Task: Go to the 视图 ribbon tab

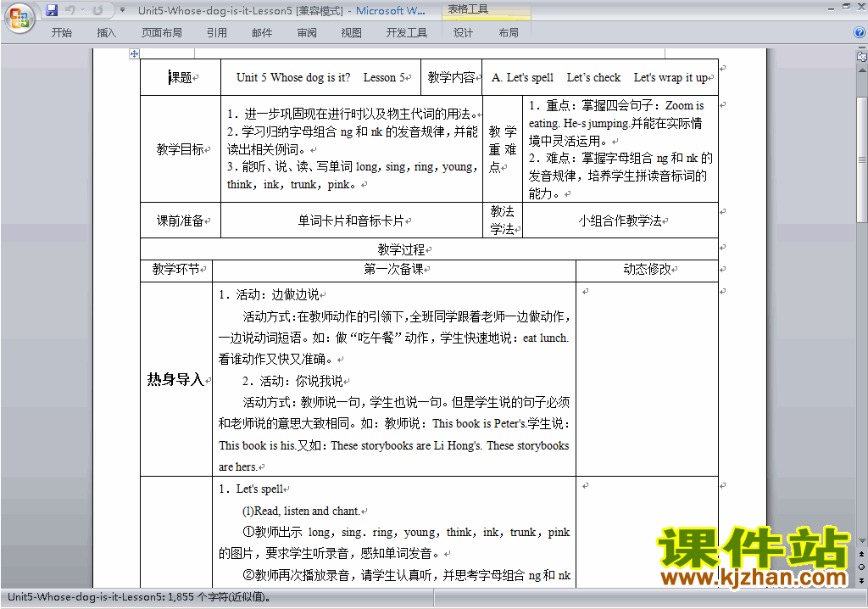Action: coord(351,33)
